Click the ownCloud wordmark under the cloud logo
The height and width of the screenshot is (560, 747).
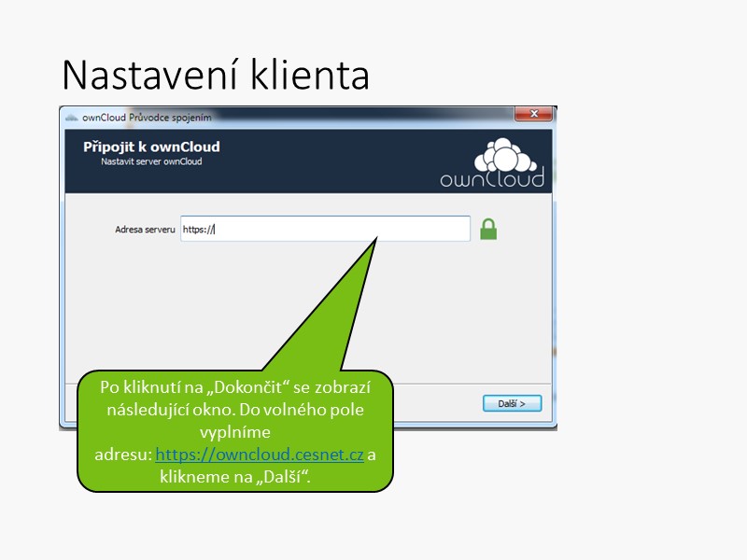pyautogui.click(x=491, y=177)
